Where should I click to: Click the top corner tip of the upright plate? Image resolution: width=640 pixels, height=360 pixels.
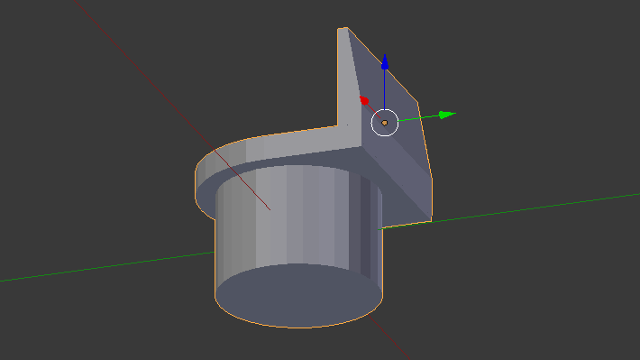(343, 29)
